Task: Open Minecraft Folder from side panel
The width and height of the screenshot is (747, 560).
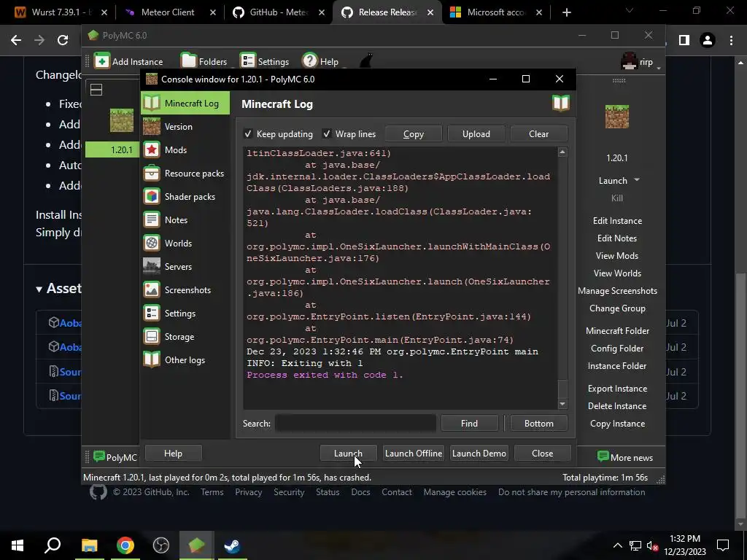Action: pos(617,331)
